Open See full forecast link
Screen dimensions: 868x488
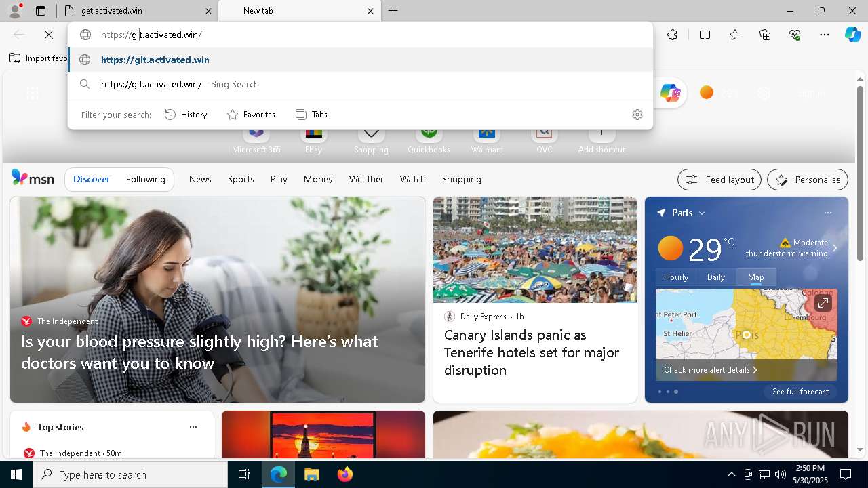(x=800, y=392)
